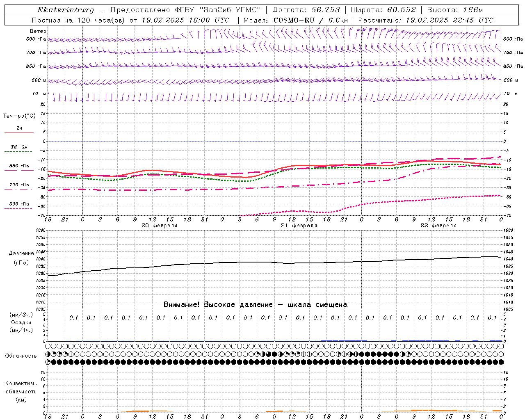This screenshot has width=525, height=420.
Task: Select the 'Предоставлено ФГБУ "ЗапСиб УГМС"' provider text
Action: point(186,10)
